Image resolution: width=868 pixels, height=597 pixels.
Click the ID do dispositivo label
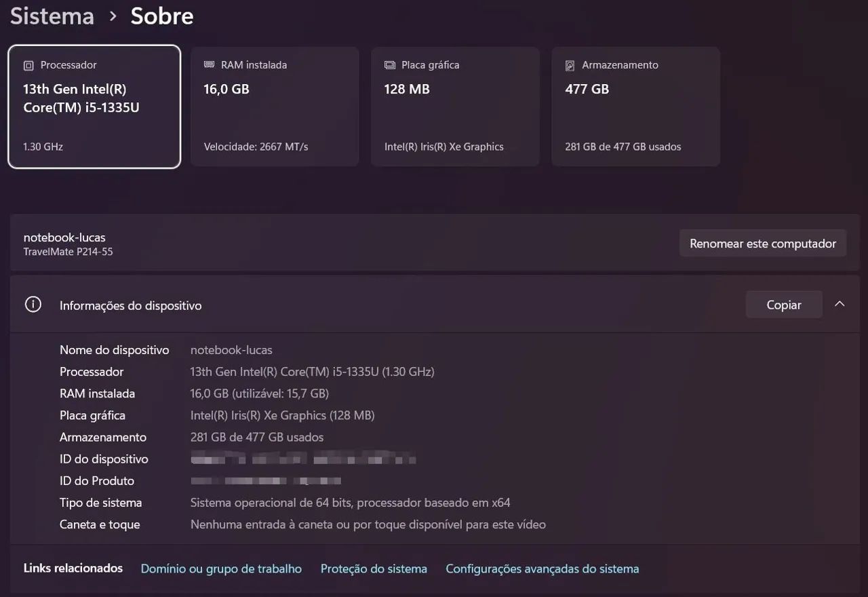tap(104, 459)
